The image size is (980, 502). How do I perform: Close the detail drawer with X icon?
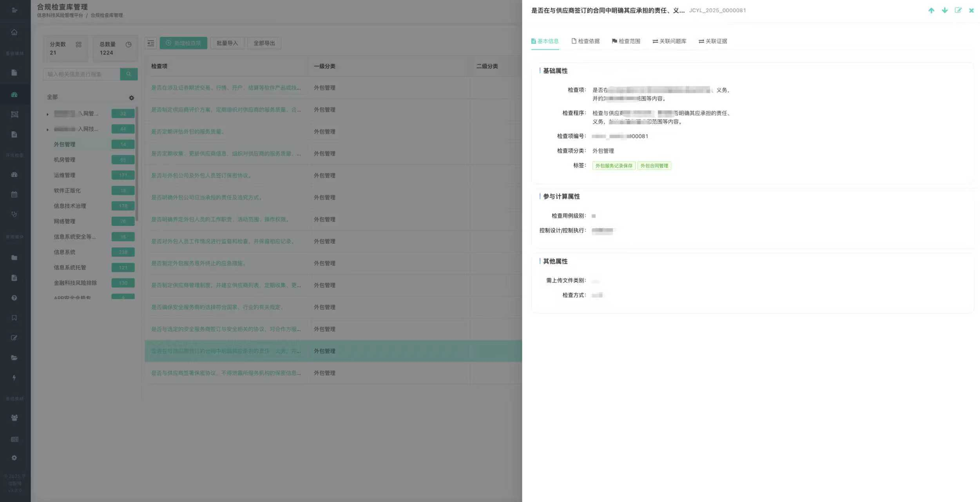(x=971, y=11)
